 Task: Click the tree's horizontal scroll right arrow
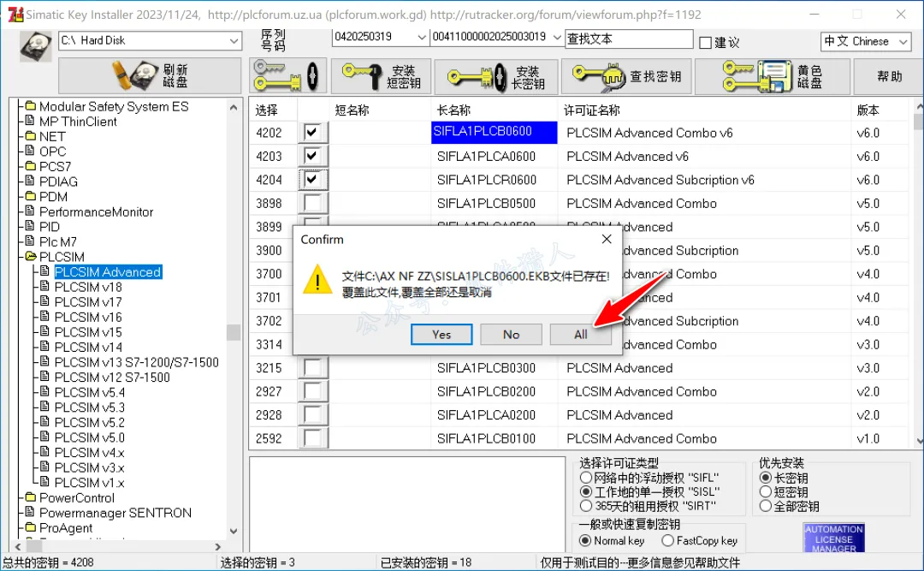(218, 547)
